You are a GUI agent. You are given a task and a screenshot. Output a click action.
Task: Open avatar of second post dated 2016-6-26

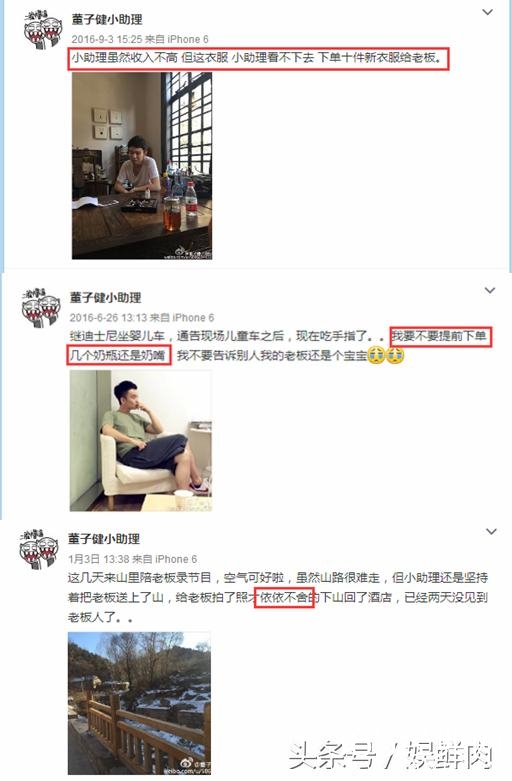point(40,308)
